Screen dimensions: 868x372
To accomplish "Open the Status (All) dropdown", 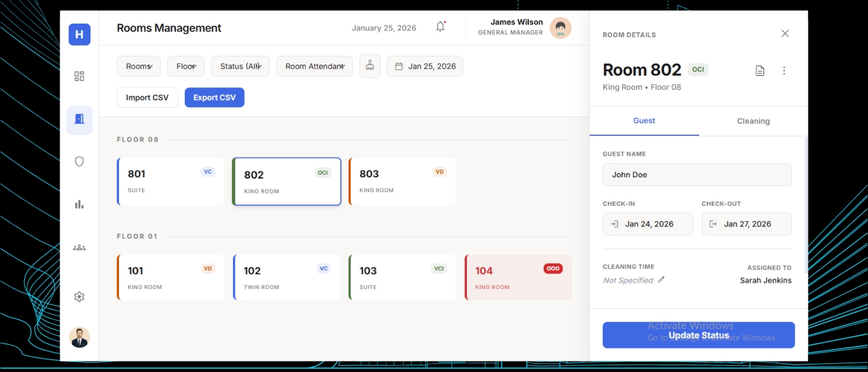I will tap(240, 66).
